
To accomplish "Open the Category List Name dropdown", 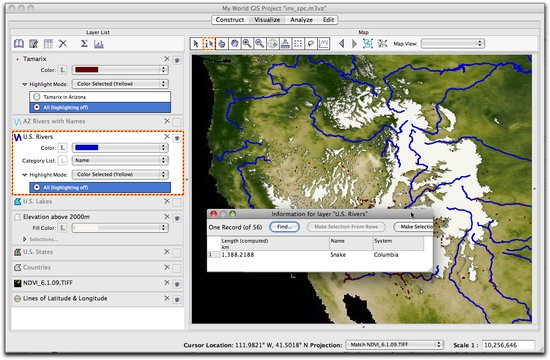I will pyautogui.click(x=120, y=160).
